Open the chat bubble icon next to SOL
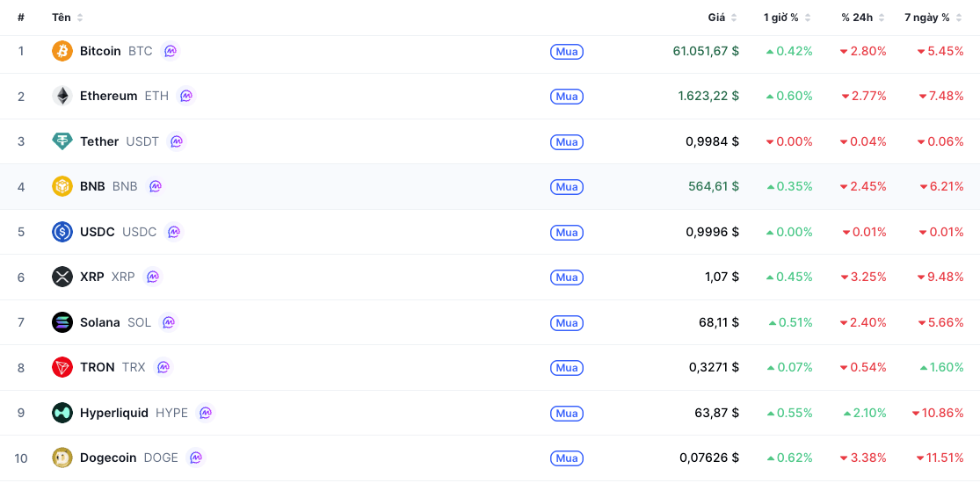 coord(169,322)
